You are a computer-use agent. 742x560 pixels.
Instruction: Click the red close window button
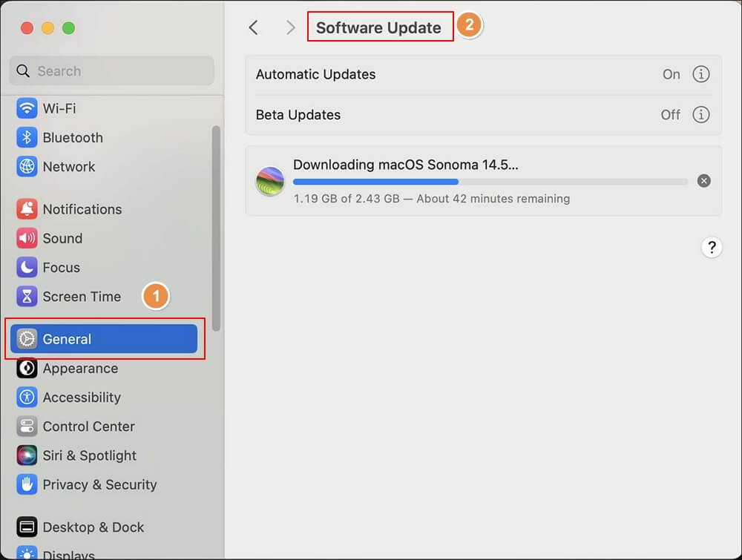(x=27, y=28)
